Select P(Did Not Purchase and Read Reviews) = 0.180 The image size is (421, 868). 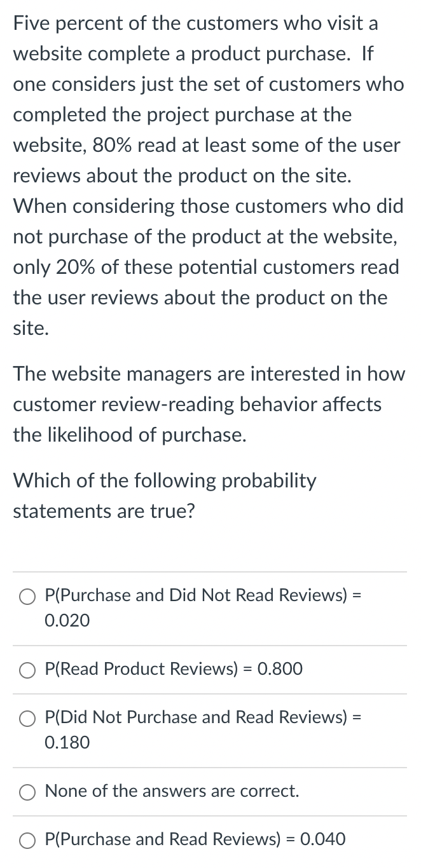[27, 719]
